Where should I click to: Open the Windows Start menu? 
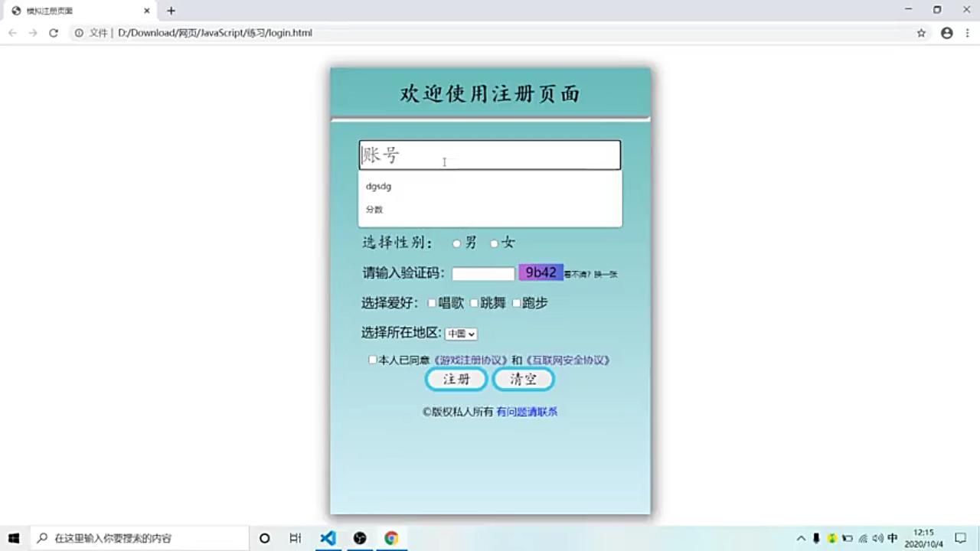14,538
